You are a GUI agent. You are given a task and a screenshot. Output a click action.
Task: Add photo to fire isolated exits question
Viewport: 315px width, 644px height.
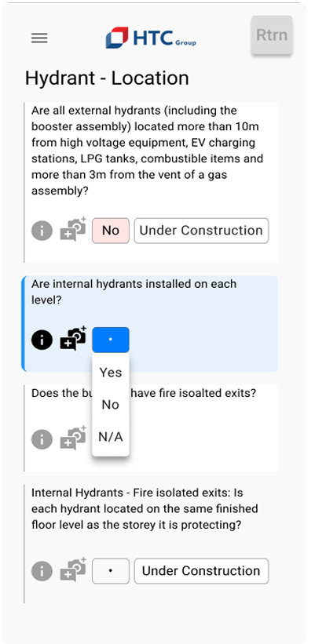[x=73, y=438]
